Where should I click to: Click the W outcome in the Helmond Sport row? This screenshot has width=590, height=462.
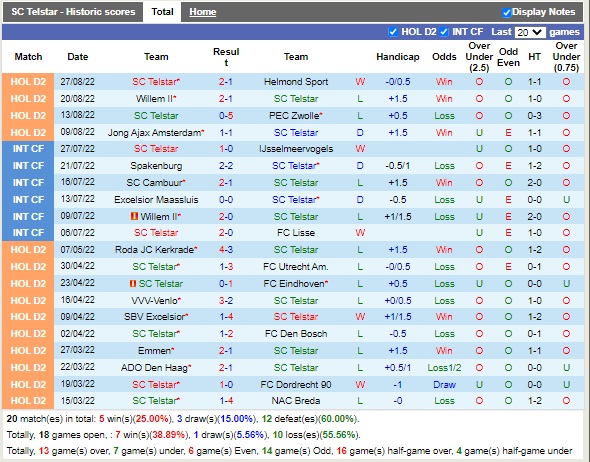point(360,82)
